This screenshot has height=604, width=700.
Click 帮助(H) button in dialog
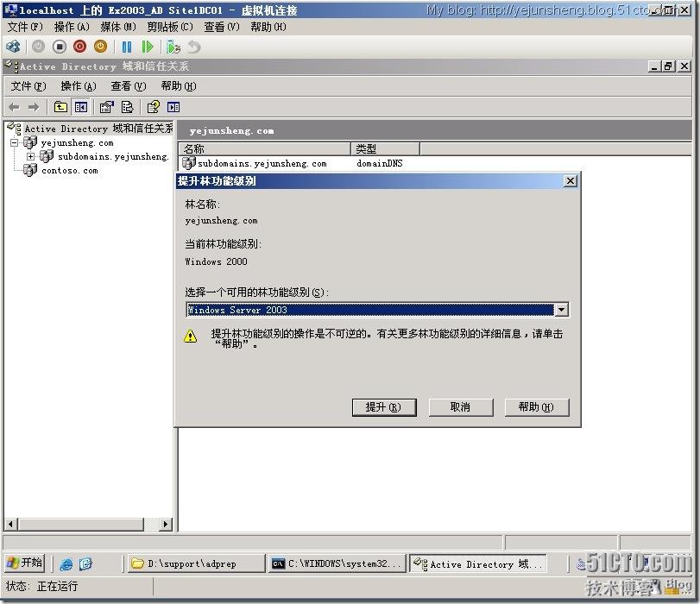[x=537, y=407]
